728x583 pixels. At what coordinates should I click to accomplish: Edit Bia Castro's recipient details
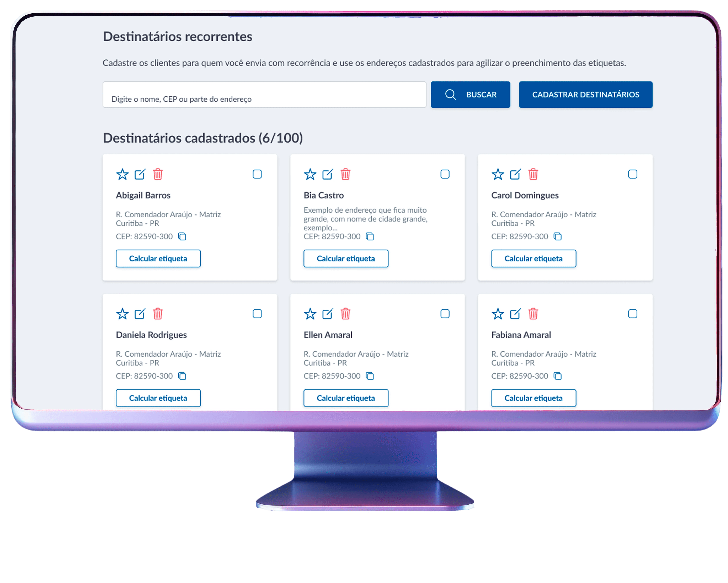328,174
